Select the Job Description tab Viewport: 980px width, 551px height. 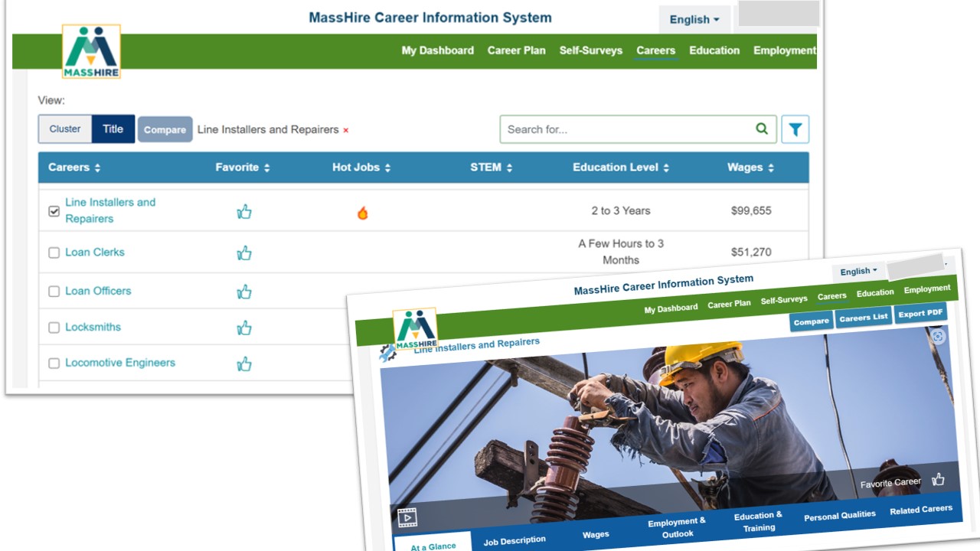514,540
